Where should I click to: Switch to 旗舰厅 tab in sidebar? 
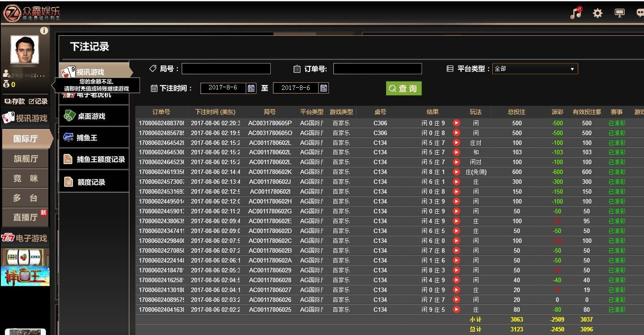(26, 159)
